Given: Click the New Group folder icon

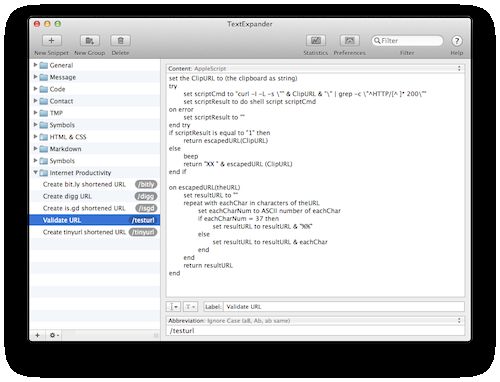Looking at the screenshot, I should (x=90, y=41).
